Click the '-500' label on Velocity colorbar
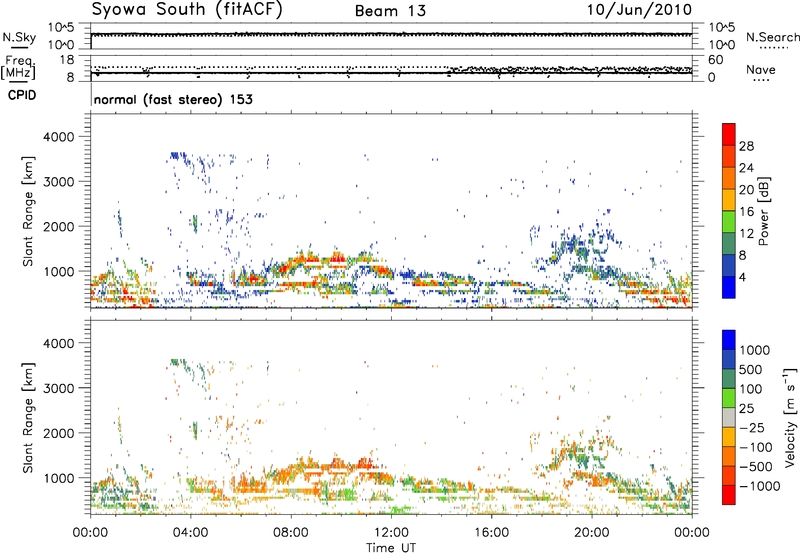 (x=755, y=466)
